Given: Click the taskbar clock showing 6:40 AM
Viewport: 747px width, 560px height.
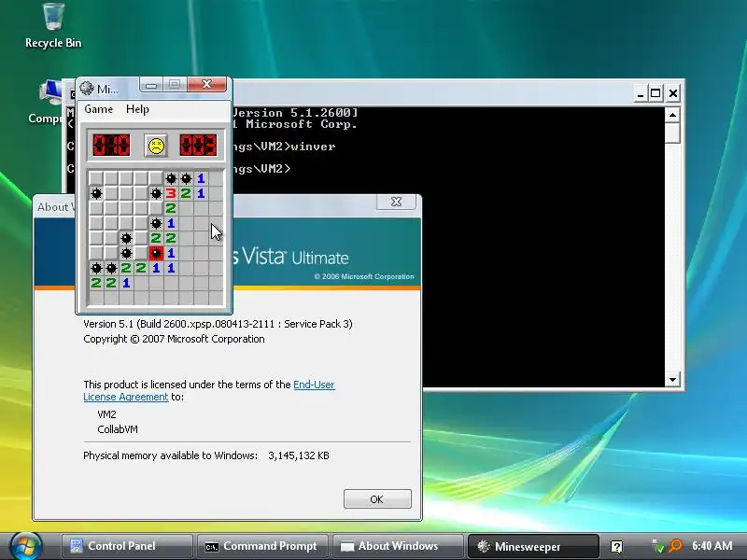Looking at the screenshot, I should coord(712,546).
